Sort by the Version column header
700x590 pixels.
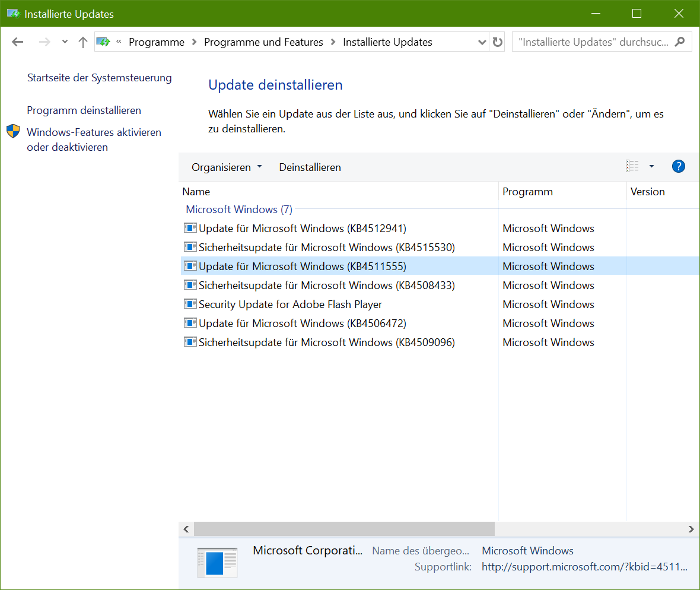663,192
